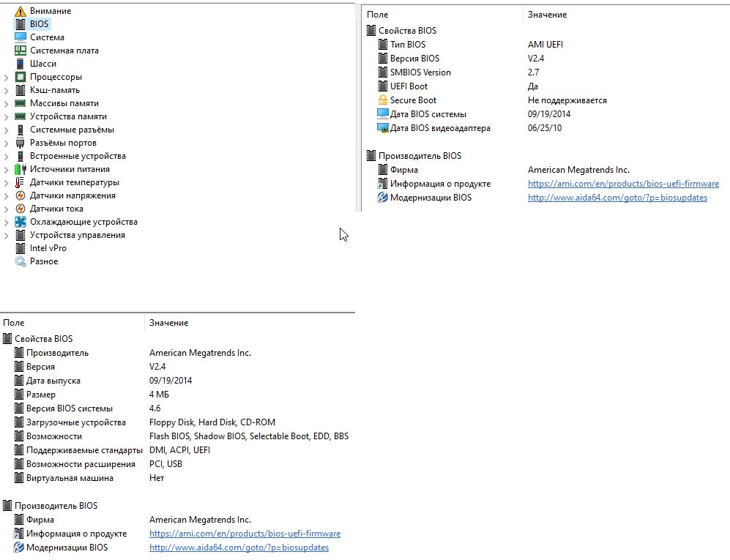The image size is (730, 560).
Task: Expand the Встроенные устройства tree node
Action: (6, 157)
